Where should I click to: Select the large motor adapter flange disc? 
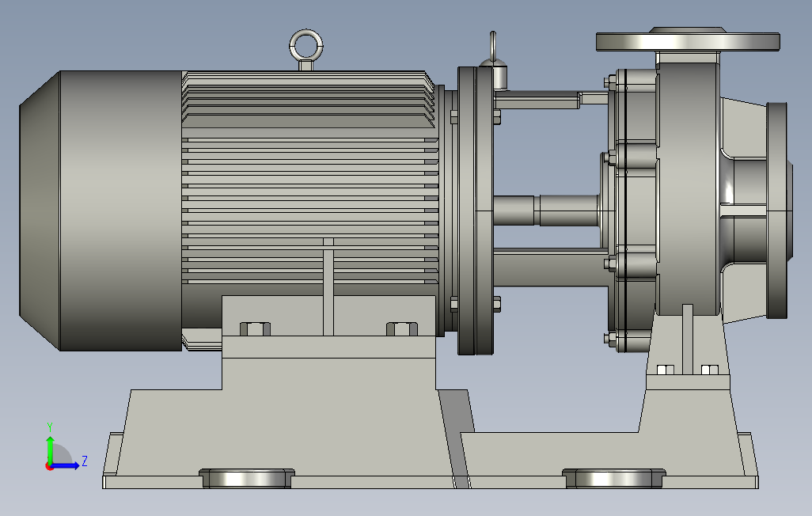pos(476,211)
